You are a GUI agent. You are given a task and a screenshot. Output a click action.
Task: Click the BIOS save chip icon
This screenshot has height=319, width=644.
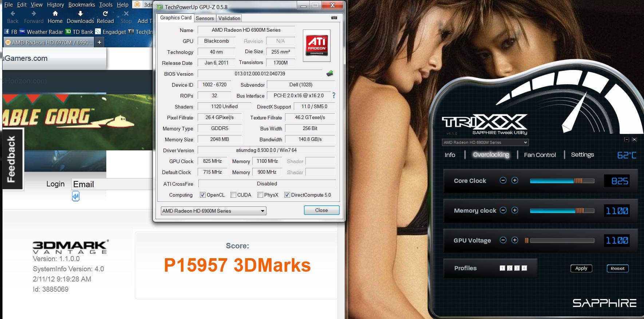(x=330, y=74)
